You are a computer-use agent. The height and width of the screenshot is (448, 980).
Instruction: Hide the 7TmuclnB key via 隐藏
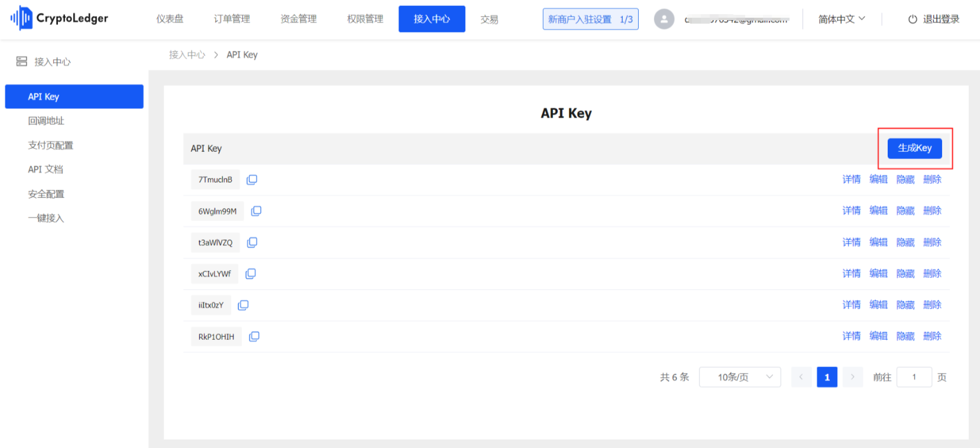[905, 180]
